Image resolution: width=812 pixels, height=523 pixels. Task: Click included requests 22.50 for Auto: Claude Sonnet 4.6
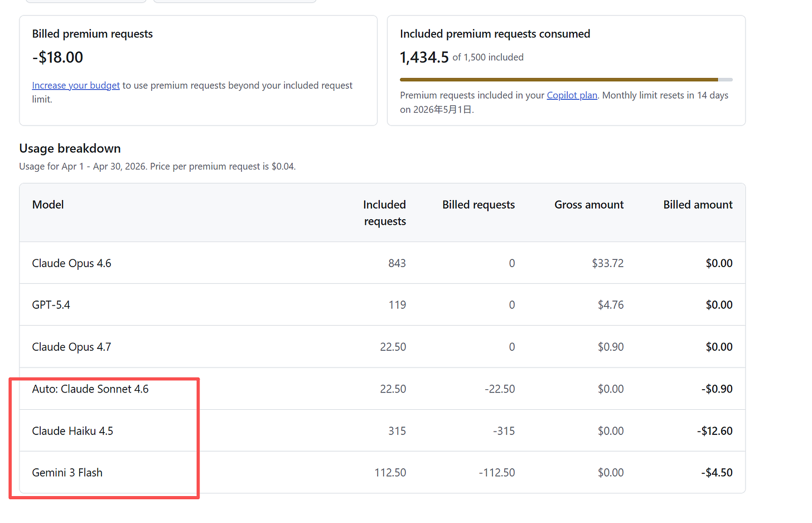393,389
